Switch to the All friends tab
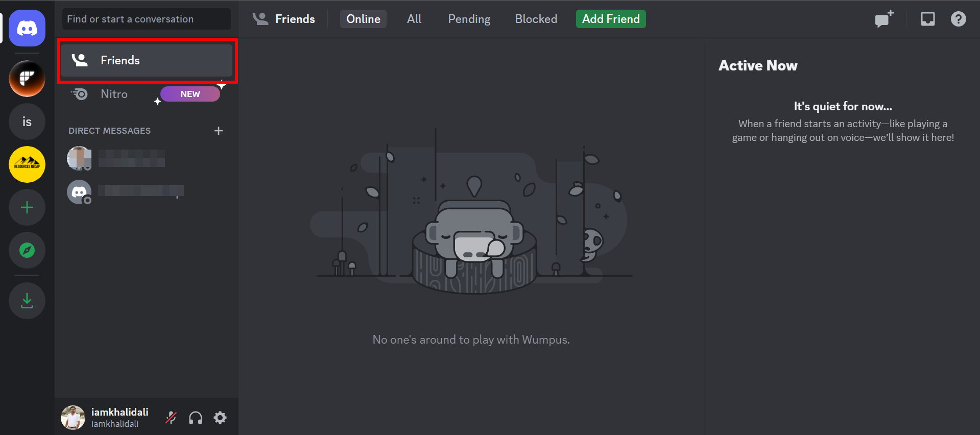 pos(414,19)
